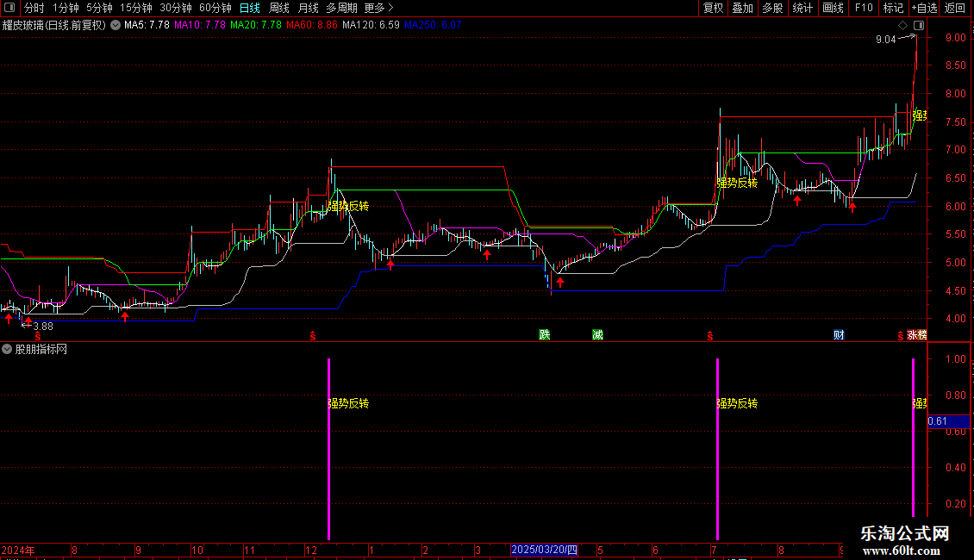Click the 榜 ranking marker icon
974x560 pixels.
point(922,335)
